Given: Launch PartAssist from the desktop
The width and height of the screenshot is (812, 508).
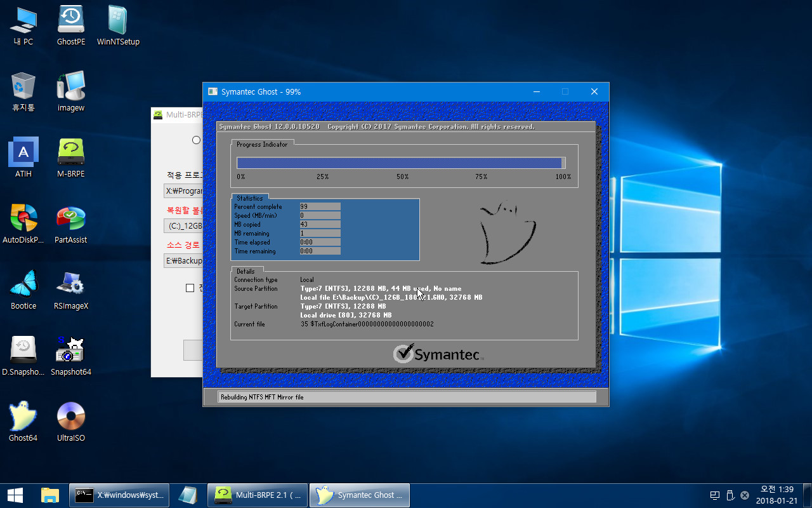Looking at the screenshot, I should click(71, 224).
